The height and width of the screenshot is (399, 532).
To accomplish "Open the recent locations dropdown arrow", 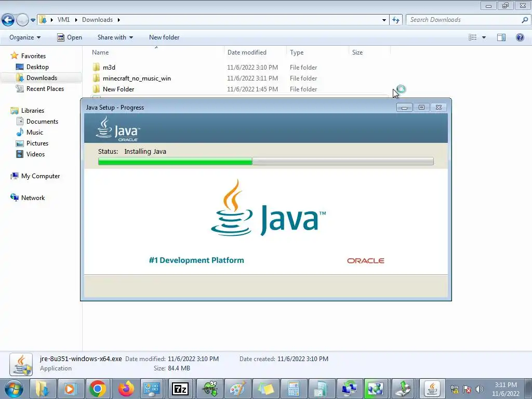I will click(33, 20).
